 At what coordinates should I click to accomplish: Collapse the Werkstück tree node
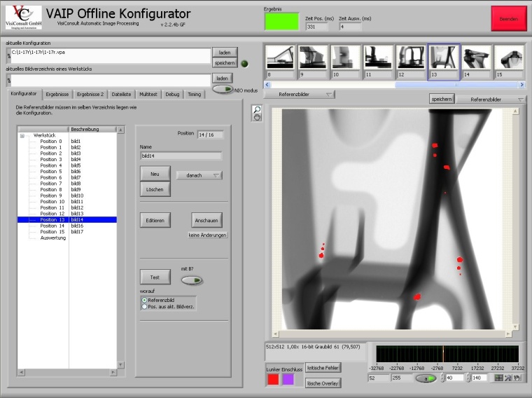(22, 135)
